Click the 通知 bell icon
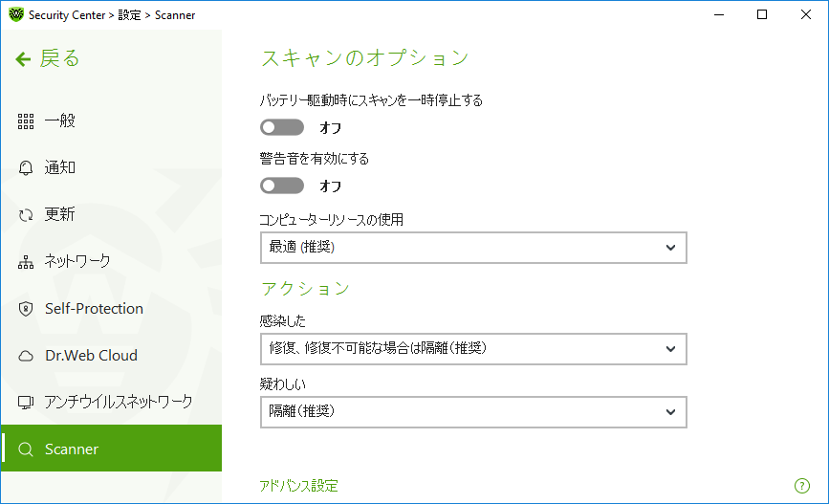Screen dimensions: 829x504 click(26, 167)
